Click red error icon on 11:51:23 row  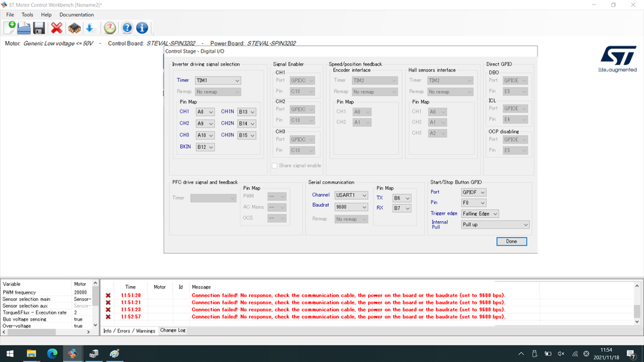(x=108, y=310)
